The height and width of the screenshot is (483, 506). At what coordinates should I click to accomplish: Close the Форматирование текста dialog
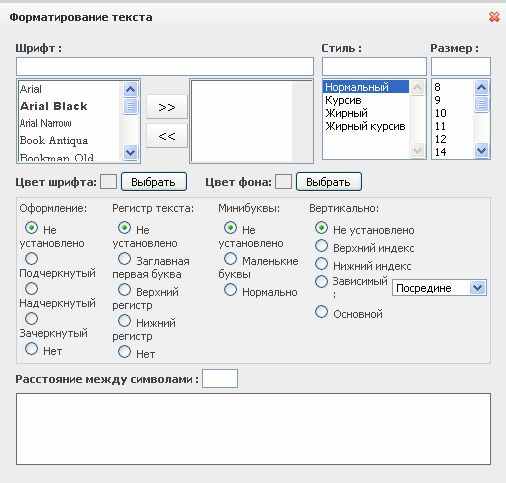494,17
